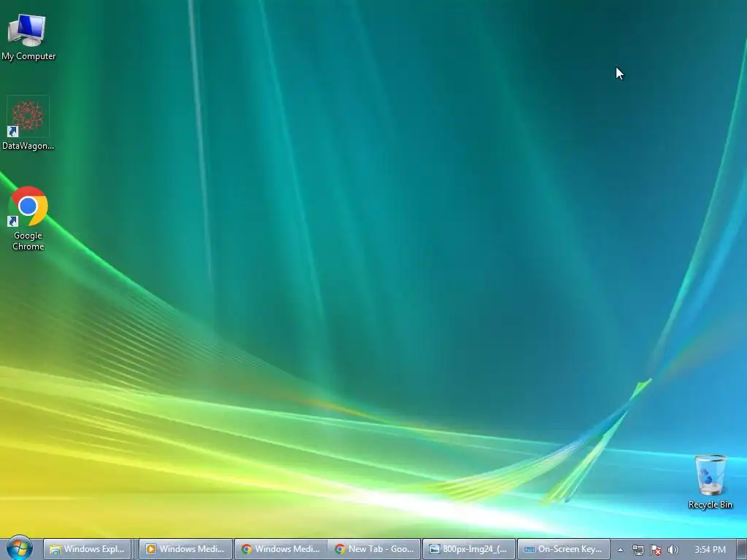Open the 3:54 PM taskbar clock
Image resolution: width=747 pixels, height=560 pixels.
[710, 550]
